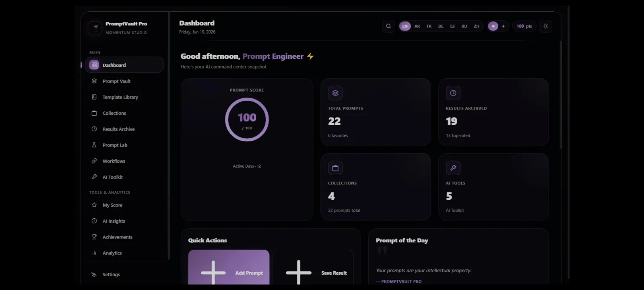Viewport: 644px width, 290px height.
Task: Go to Collections in sidebar
Action: point(124,113)
